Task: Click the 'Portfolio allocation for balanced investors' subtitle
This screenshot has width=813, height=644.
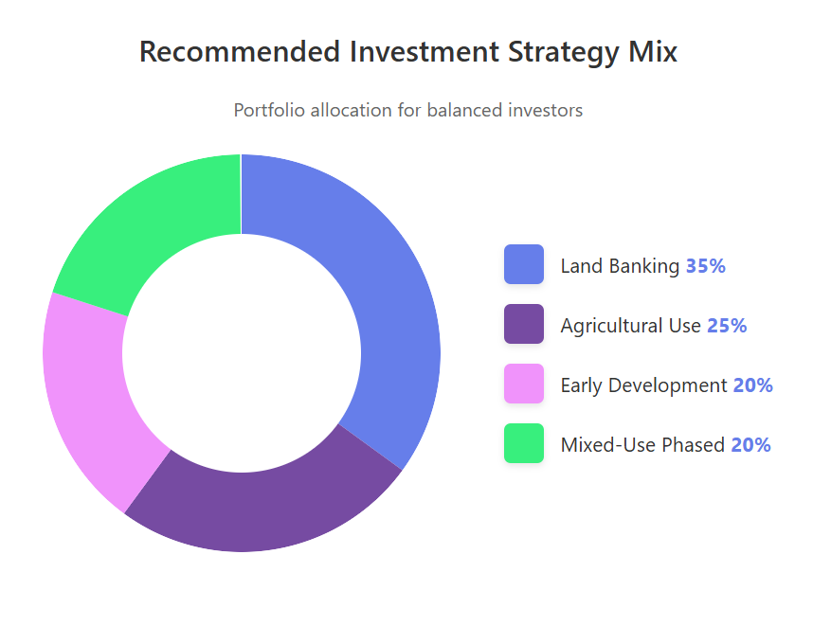Action: [x=407, y=110]
